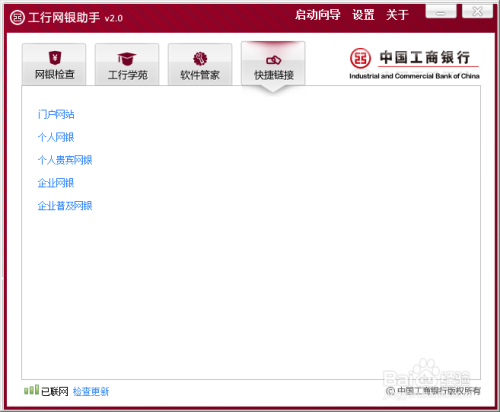Open 启动向导 from the title bar
Viewport: 500px width, 412px height.
click(317, 15)
